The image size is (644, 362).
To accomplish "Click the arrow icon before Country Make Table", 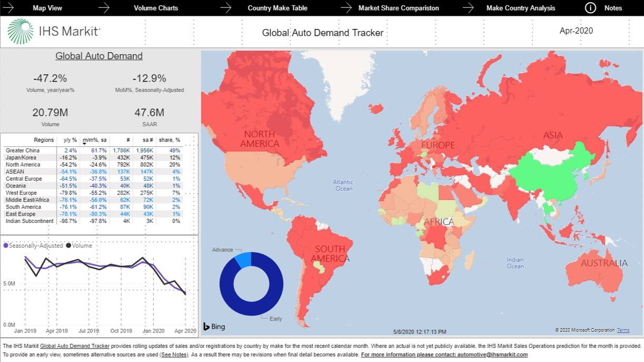I will [226, 8].
